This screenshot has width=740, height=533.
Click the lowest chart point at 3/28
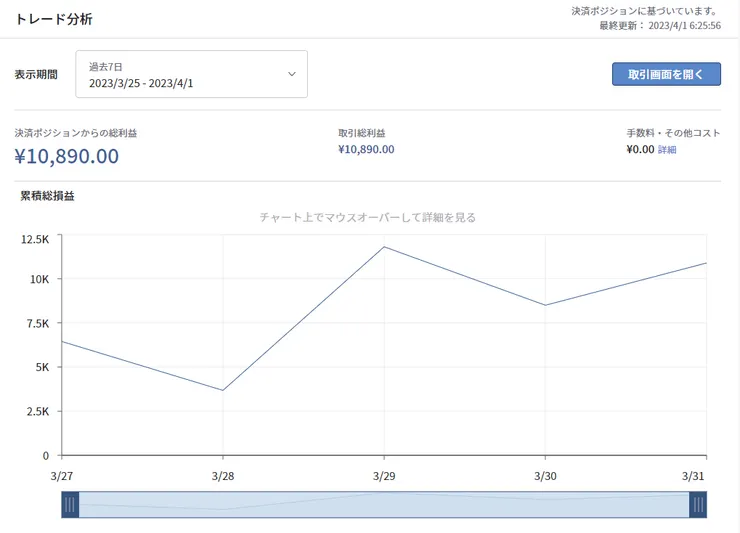pyautogui.click(x=223, y=390)
